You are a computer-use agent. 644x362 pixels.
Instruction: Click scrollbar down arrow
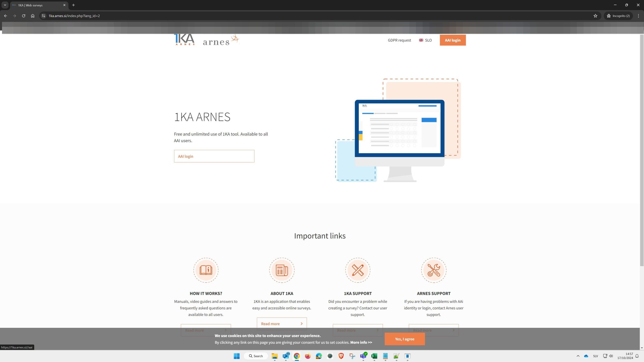(642, 348)
